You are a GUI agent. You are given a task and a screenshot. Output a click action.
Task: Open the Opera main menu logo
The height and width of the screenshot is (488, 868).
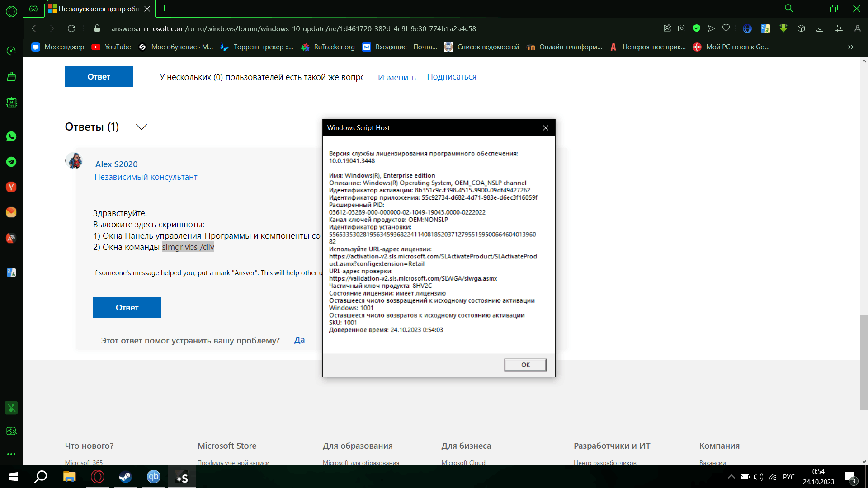11,11
